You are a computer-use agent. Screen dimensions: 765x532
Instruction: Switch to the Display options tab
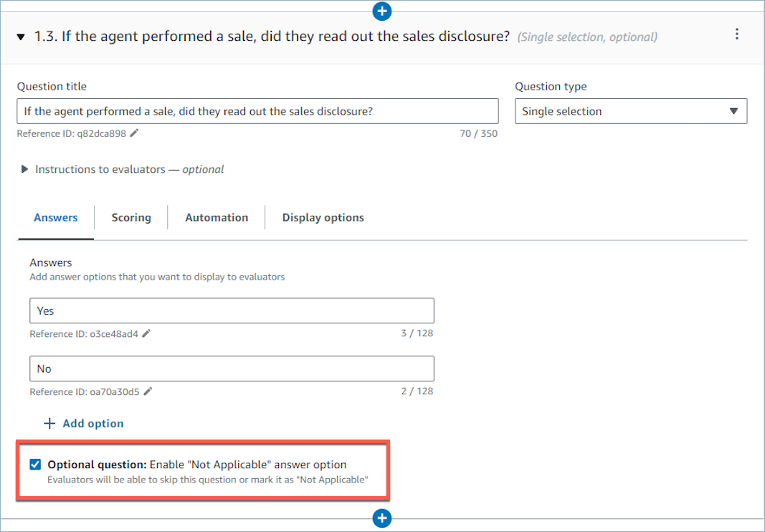pyautogui.click(x=323, y=217)
